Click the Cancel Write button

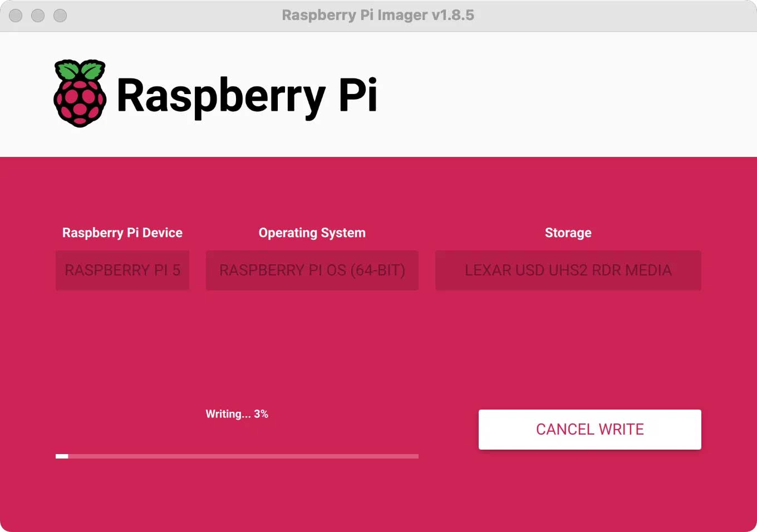tap(589, 430)
